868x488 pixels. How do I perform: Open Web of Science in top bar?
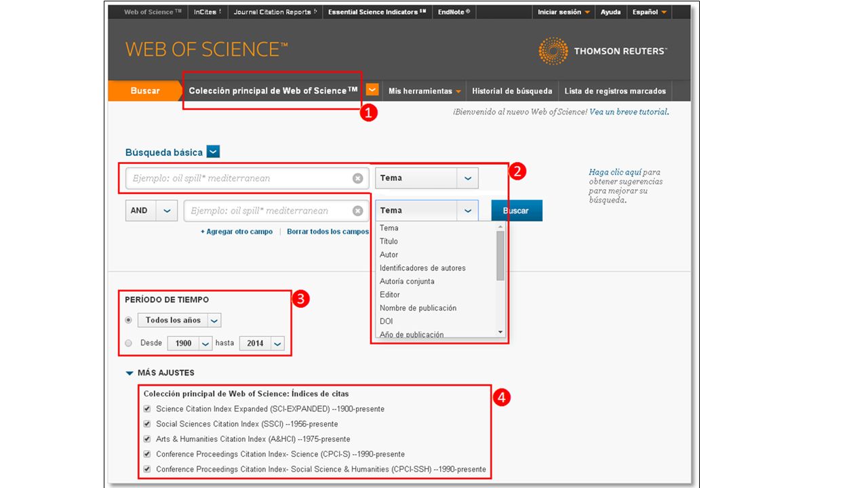[x=153, y=12]
